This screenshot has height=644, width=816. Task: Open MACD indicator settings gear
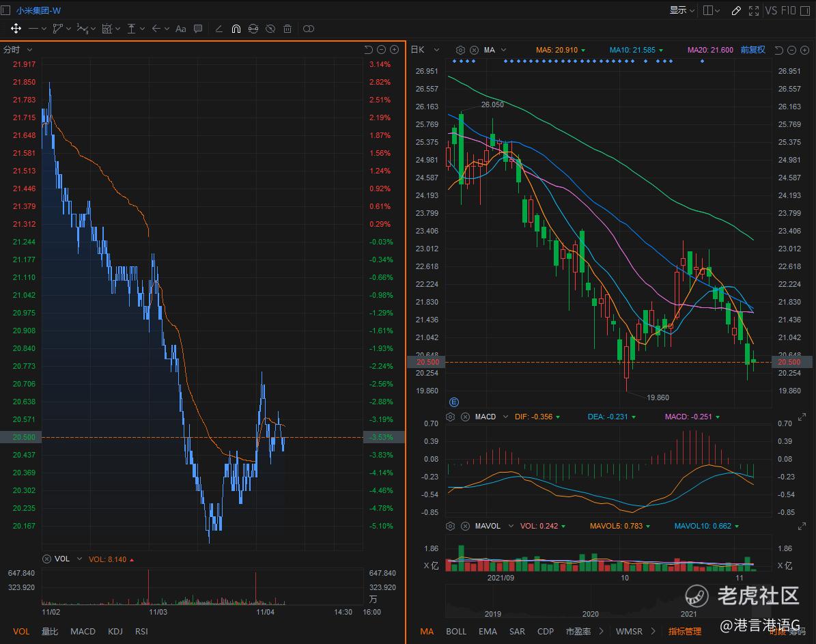(451, 417)
